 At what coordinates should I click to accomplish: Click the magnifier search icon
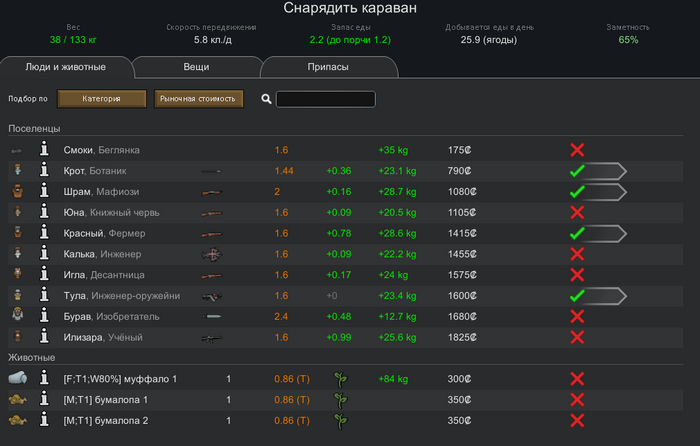pyautogui.click(x=266, y=99)
